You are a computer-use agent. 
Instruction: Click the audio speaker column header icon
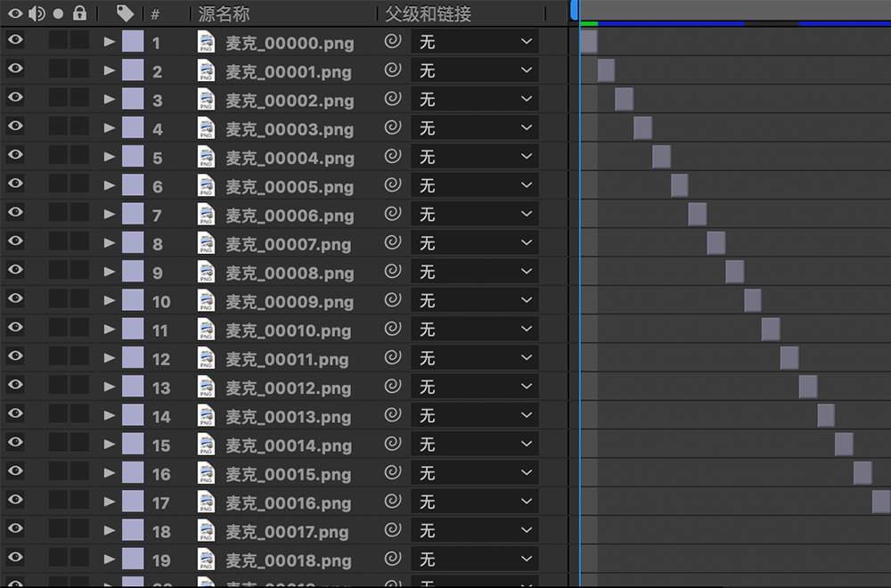click(37, 13)
